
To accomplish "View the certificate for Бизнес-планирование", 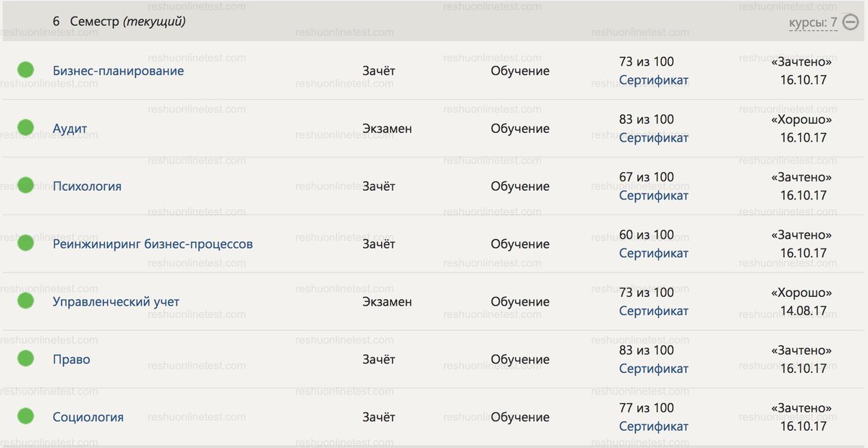I will (x=653, y=79).
